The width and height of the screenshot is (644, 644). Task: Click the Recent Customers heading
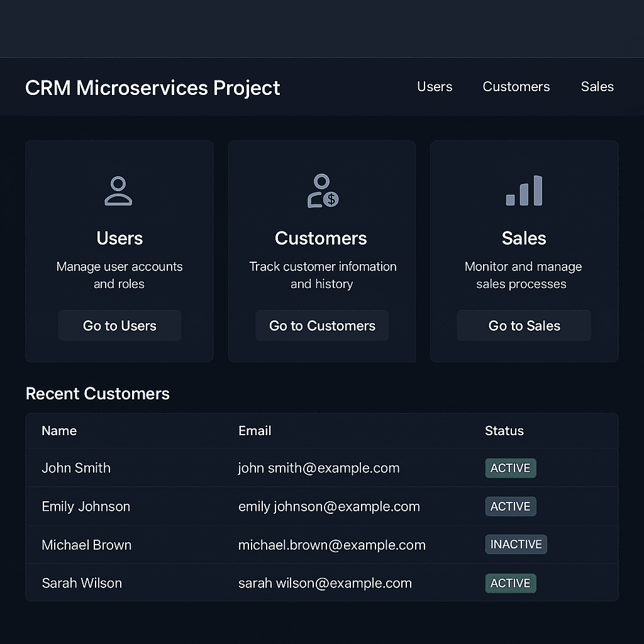(97, 393)
